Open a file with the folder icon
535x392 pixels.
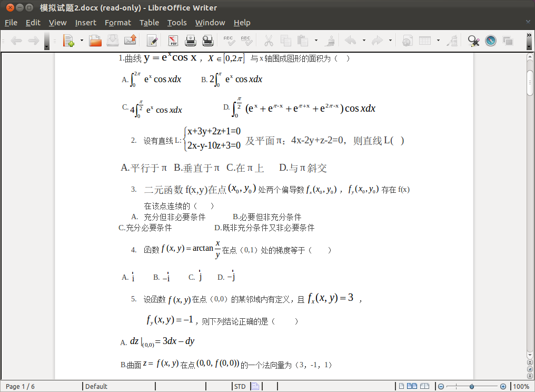[x=95, y=41]
